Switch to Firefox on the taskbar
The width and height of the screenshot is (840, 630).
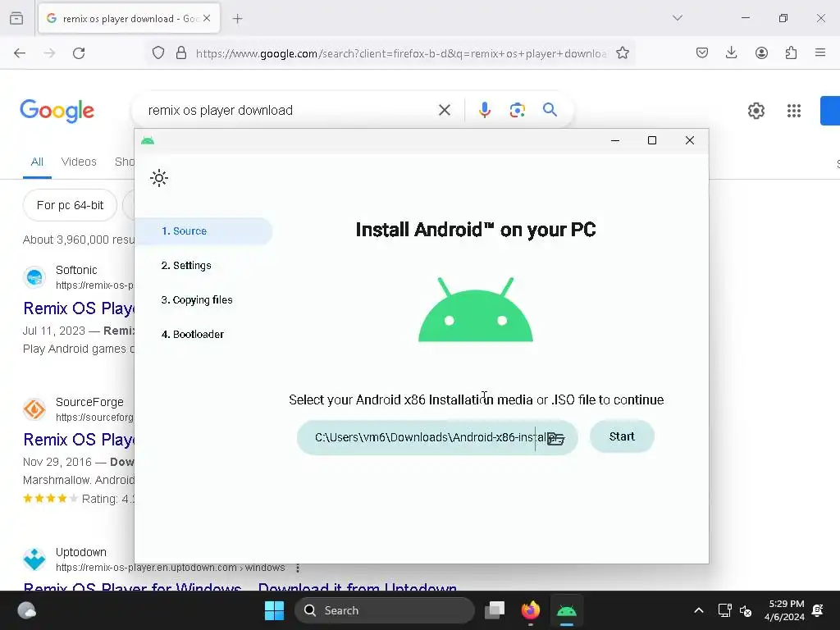531,610
